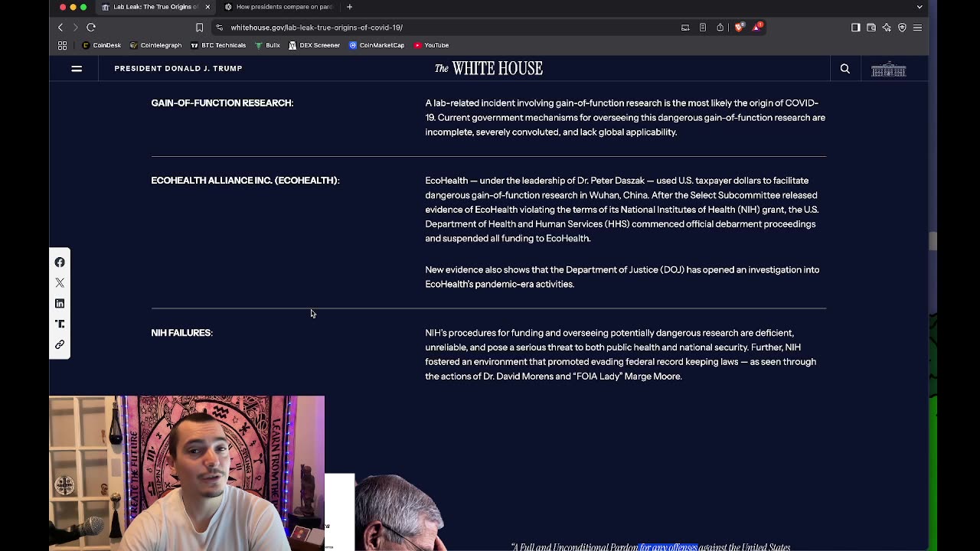Open the CoinMarketCap bookmark
The height and width of the screenshot is (551, 980).
[376, 45]
